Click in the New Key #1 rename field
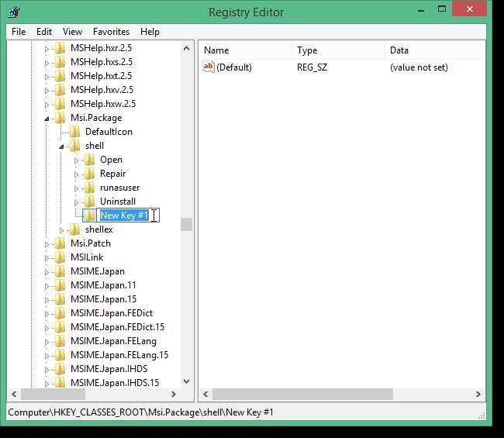Screen dimensions: 504x438 pyautogui.click(x=128, y=216)
